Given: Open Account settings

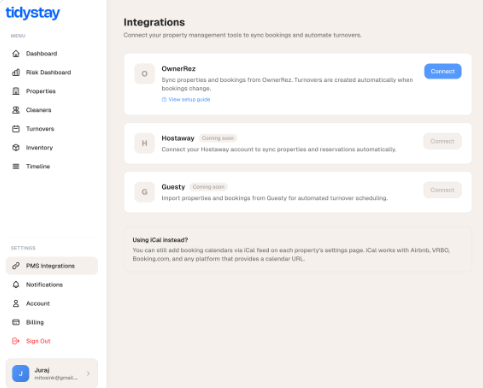Looking at the screenshot, I should pyautogui.click(x=52, y=303).
